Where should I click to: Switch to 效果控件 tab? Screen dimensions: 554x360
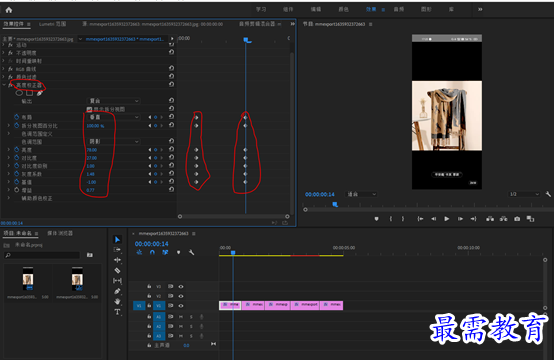(x=13, y=24)
